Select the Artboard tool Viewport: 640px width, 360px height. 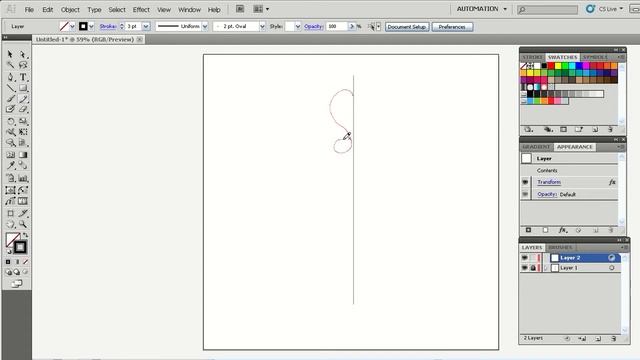pyautogui.click(x=10, y=213)
